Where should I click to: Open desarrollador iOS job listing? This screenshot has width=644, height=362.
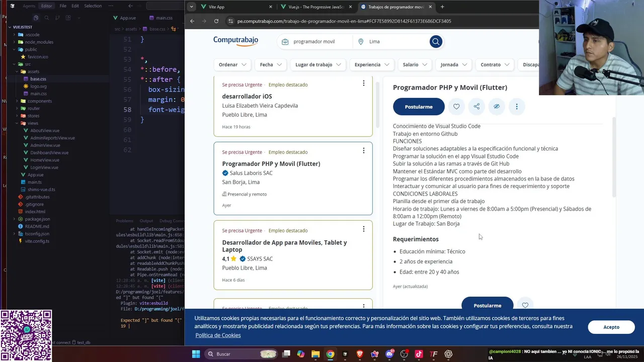[x=247, y=96]
